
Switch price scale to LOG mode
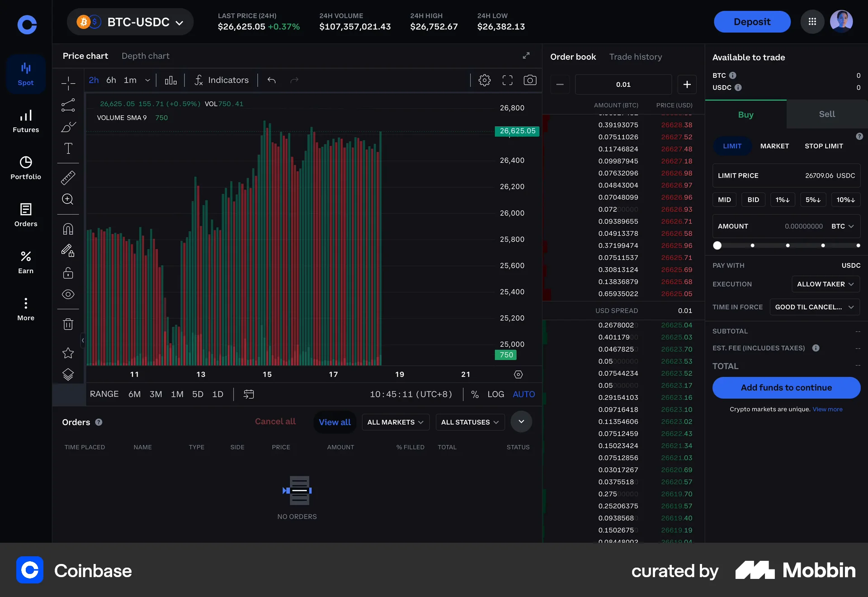coord(496,394)
